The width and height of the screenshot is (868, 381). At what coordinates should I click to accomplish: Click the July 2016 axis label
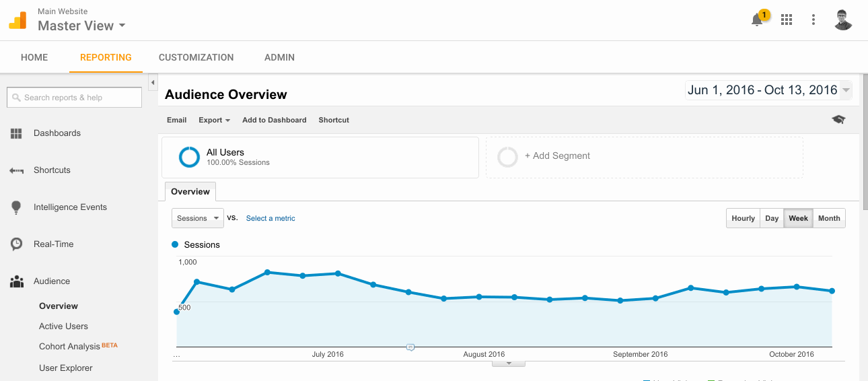(328, 354)
